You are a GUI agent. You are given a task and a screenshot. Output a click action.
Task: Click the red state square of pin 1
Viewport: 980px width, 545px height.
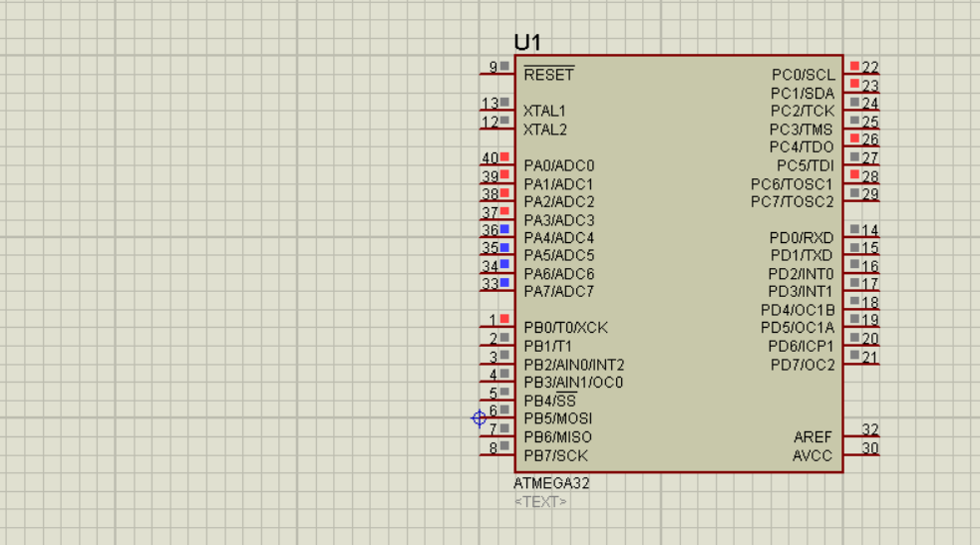click(504, 319)
